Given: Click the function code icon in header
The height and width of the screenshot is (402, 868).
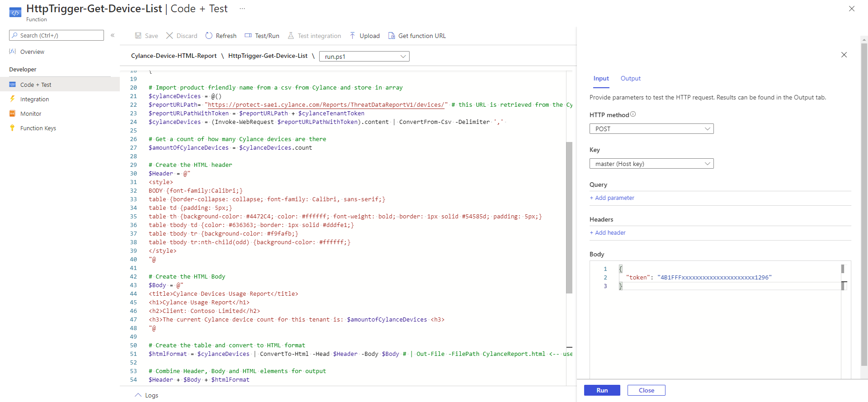Looking at the screenshot, I should point(15,13).
